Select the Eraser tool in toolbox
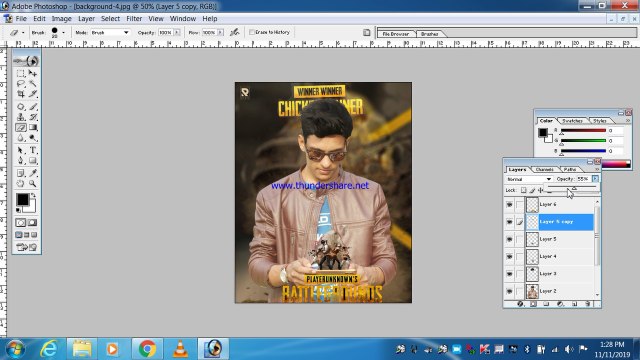This screenshot has height=360, width=640. coord(20,127)
